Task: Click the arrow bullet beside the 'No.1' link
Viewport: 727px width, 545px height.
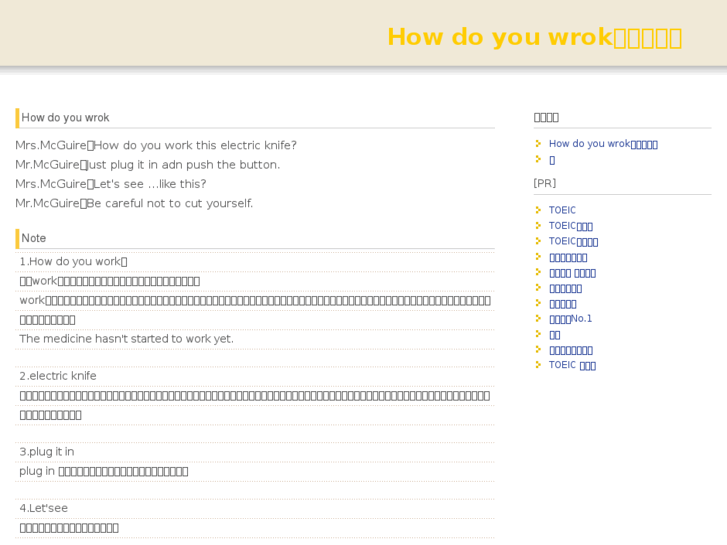Action: 538,319
